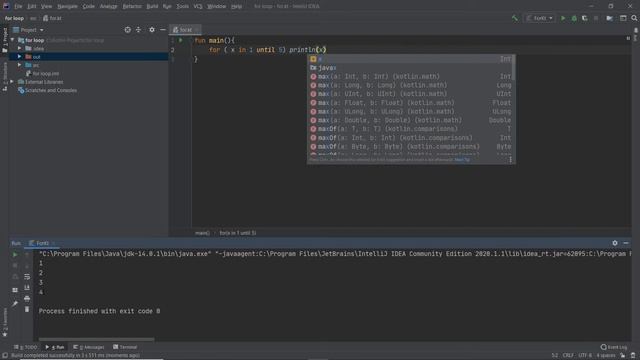Screen dimensions: 640x360
Task: Expand the src folder arrow
Action: pos(19,65)
